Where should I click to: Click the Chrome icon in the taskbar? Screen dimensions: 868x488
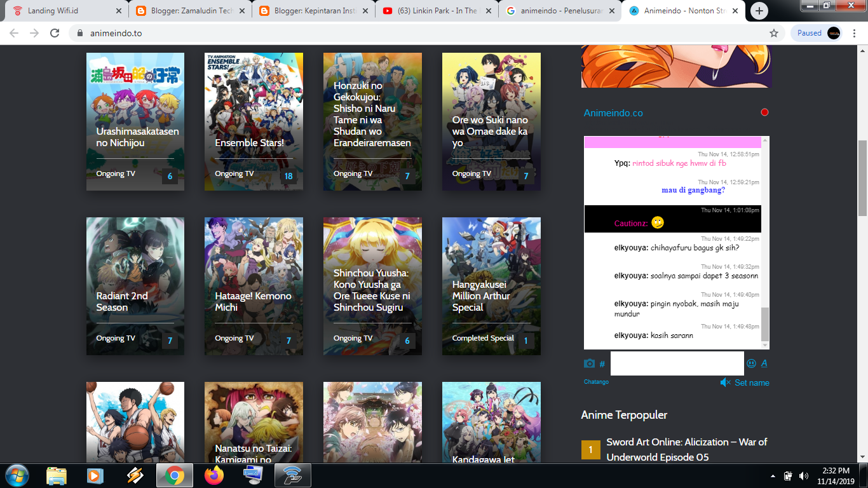pos(175,475)
